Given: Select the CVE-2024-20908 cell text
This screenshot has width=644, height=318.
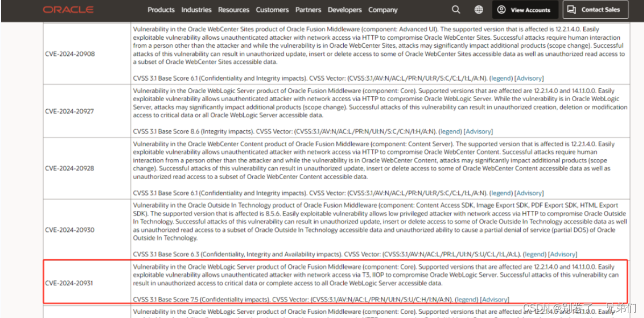Looking at the screenshot, I should pyautogui.click(x=70, y=54).
